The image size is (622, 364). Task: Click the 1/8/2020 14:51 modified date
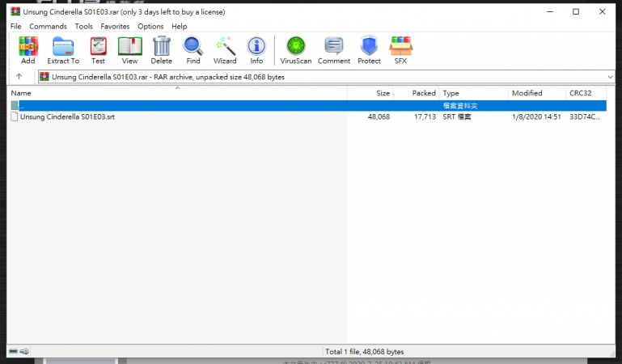coord(536,116)
